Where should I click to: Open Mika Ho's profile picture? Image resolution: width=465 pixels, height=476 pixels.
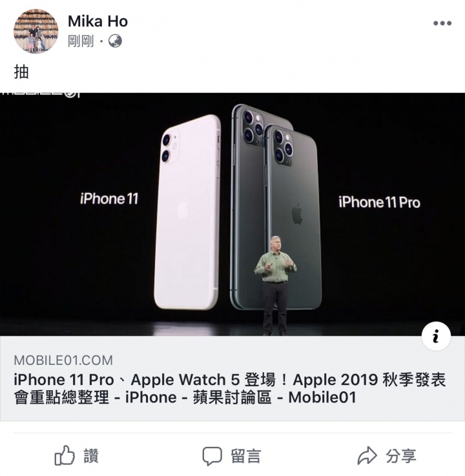pos(36,31)
